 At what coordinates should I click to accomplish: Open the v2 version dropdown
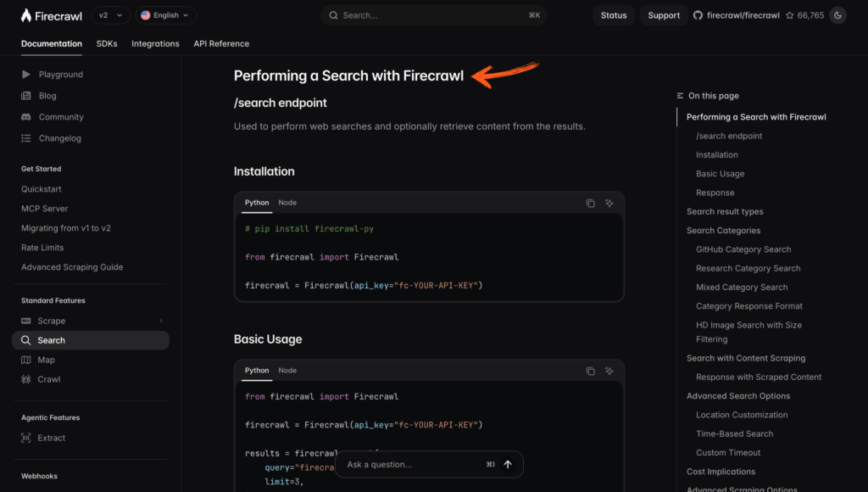coord(110,14)
